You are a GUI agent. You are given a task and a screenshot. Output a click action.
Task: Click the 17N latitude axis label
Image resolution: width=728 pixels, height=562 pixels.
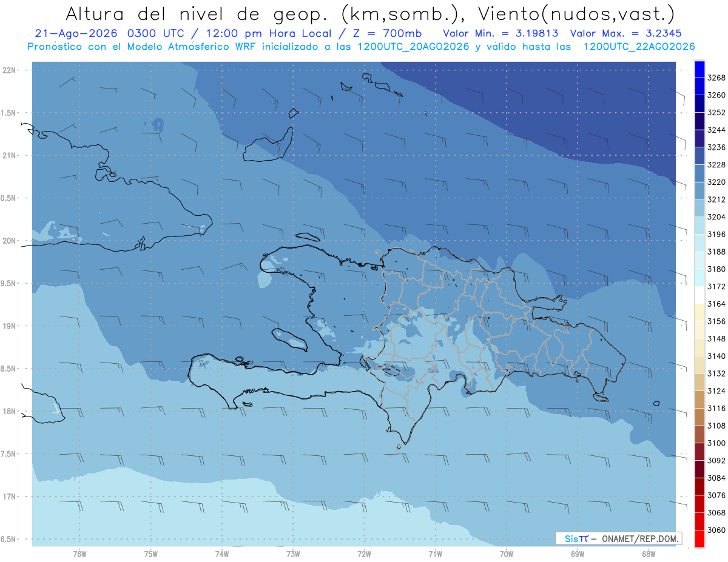[10, 497]
